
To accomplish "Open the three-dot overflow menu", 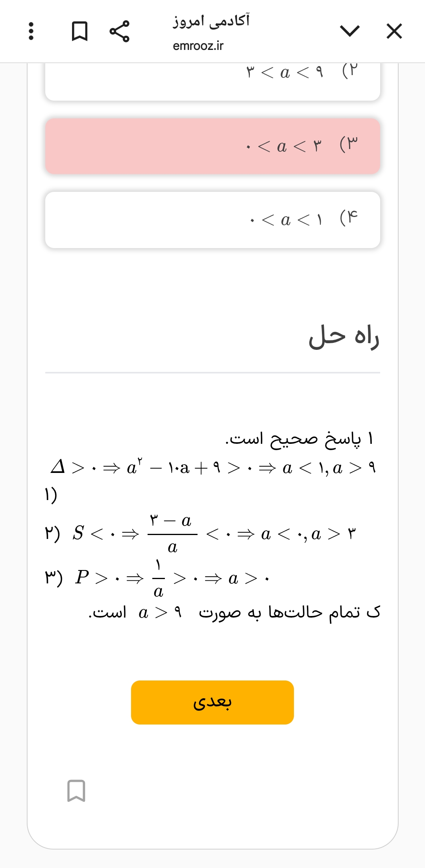I will coord(31,31).
